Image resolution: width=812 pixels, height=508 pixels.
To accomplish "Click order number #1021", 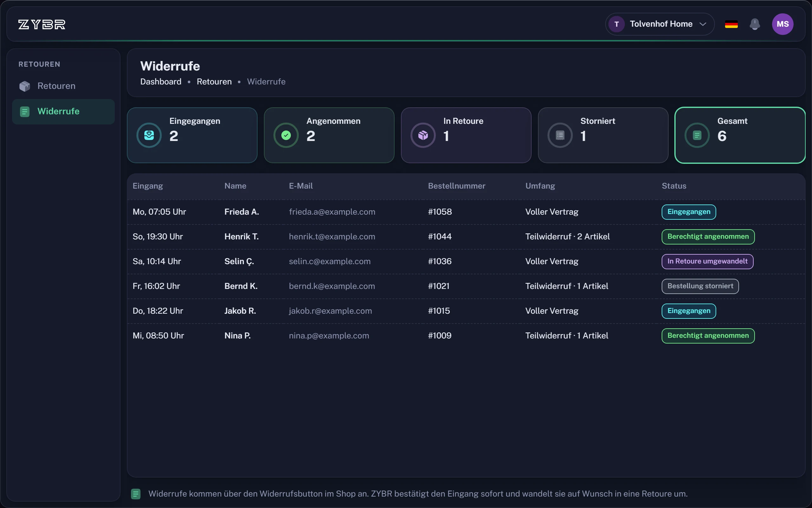I will [x=438, y=286].
